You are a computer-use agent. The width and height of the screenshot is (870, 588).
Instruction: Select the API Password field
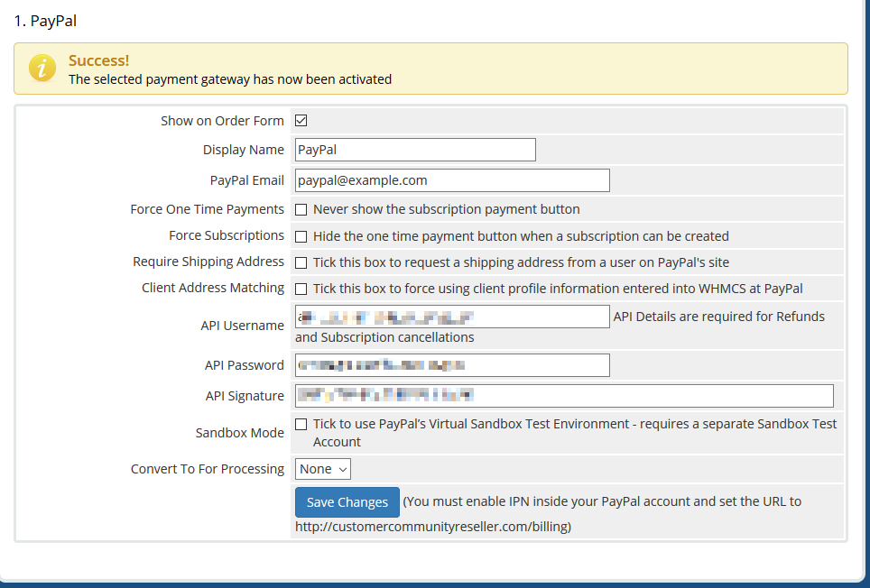[x=452, y=365]
